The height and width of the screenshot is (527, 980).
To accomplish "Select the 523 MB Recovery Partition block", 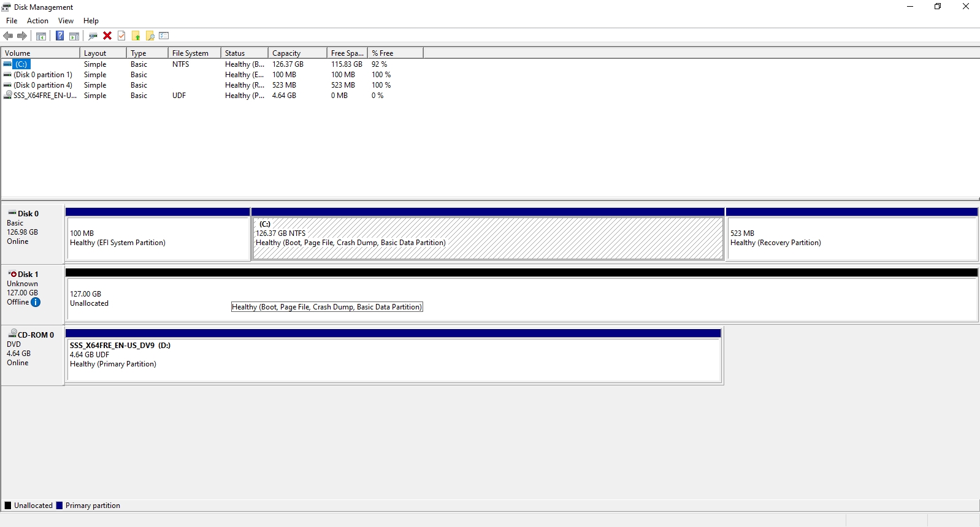I will click(x=852, y=238).
